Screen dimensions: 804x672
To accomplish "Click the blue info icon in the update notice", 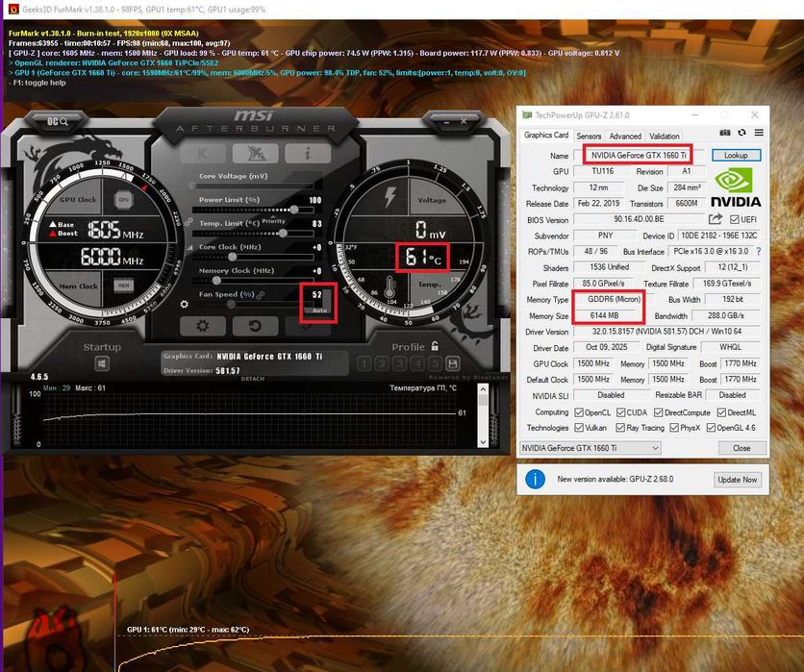I will pos(535,480).
